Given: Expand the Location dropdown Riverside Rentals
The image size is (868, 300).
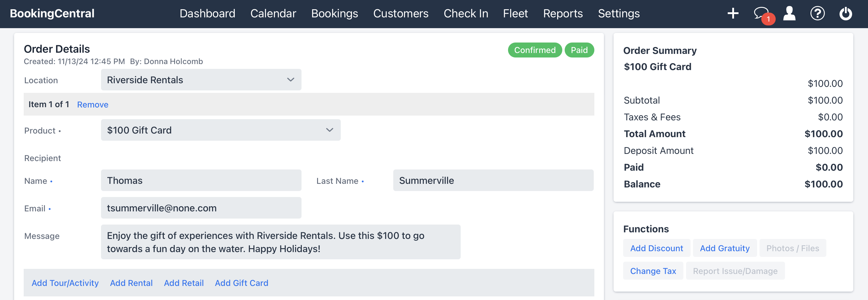Looking at the screenshot, I should click(x=201, y=80).
